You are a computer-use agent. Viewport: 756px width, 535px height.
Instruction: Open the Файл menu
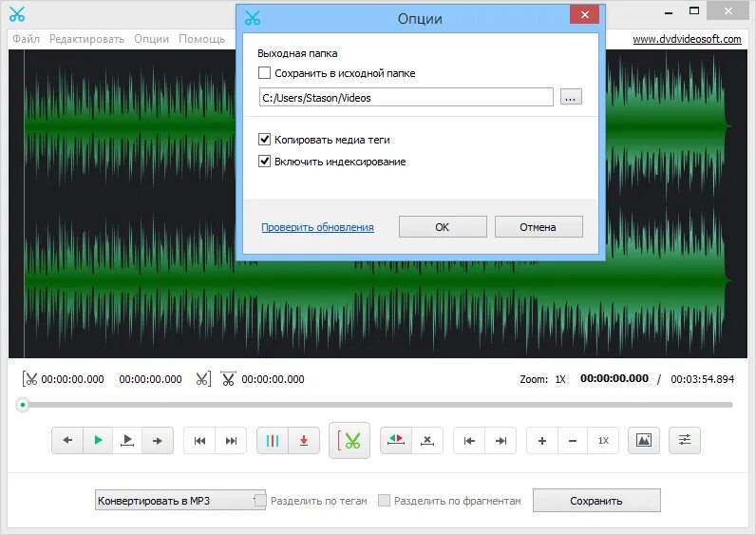click(x=26, y=39)
